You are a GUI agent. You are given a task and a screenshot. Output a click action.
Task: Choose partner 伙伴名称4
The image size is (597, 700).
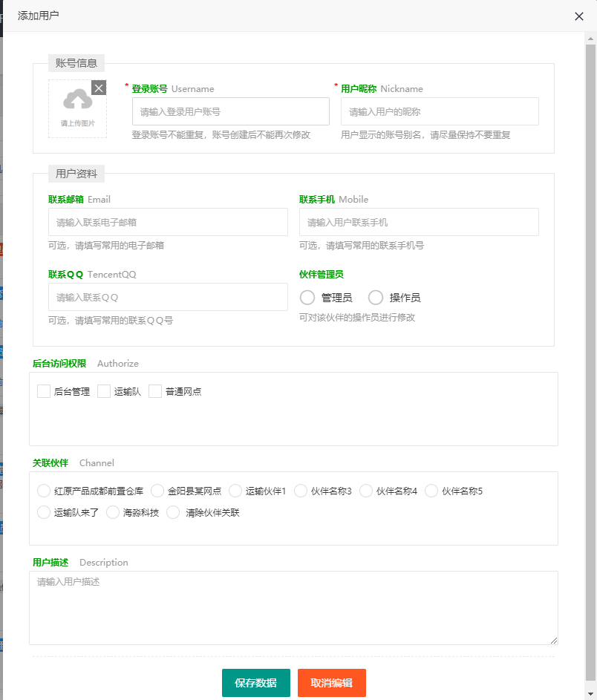pos(366,491)
